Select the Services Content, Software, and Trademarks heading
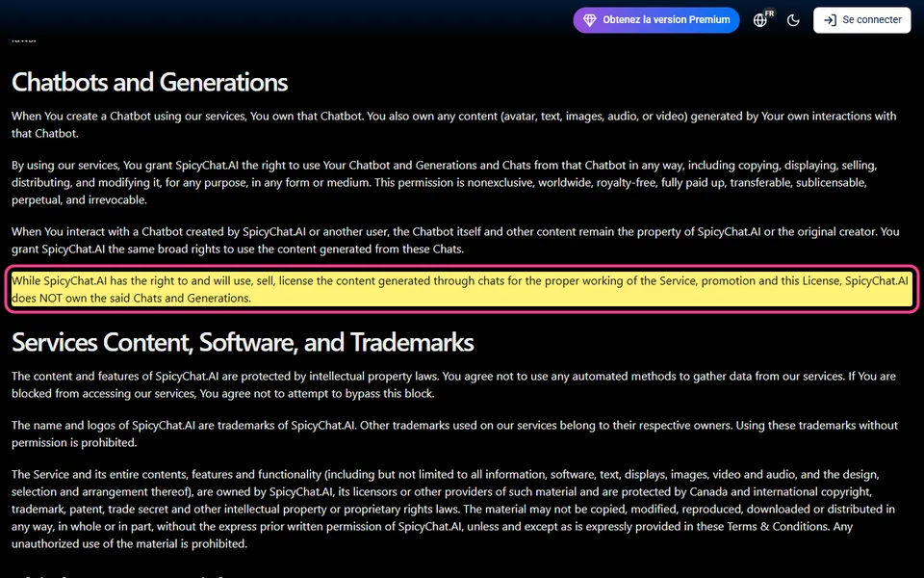Screen dimensions: 924x578 pyautogui.click(x=243, y=342)
